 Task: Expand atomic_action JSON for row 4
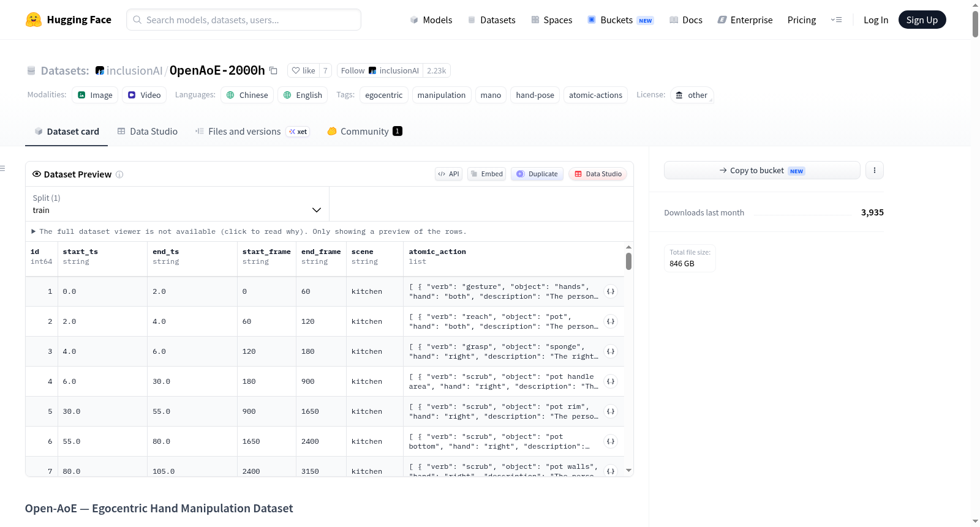(611, 381)
